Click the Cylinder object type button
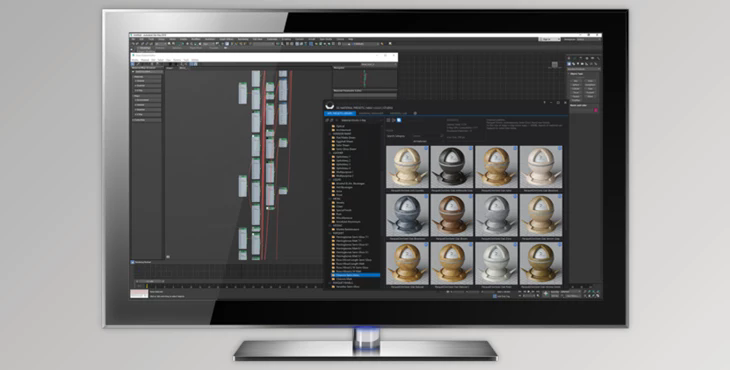The width and height of the screenshot is (730, 370). 576,88
